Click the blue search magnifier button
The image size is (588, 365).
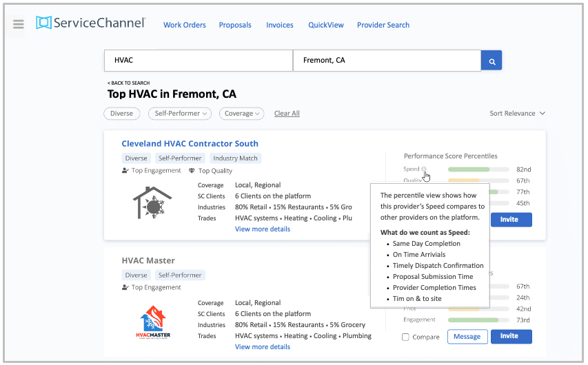tap(491, 61)
